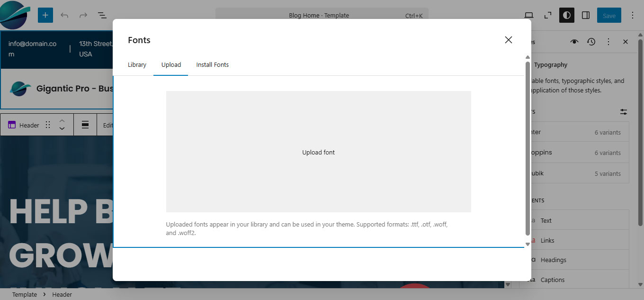Toggle the Styles panel half-circle button
Image resolution: width=644 pixels, height=300 pixels.
566,15
